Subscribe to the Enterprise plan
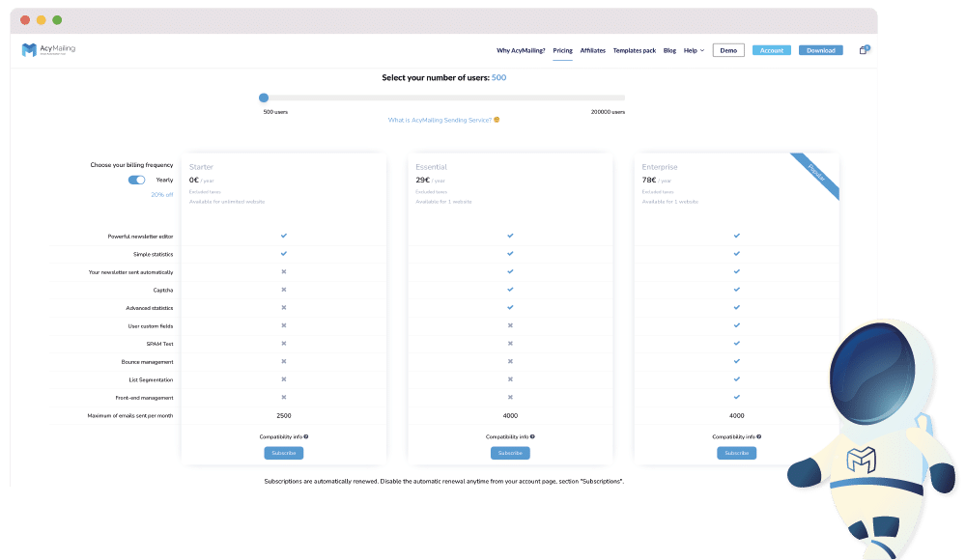The image size is (966, 560). click(x=737, y=453)
